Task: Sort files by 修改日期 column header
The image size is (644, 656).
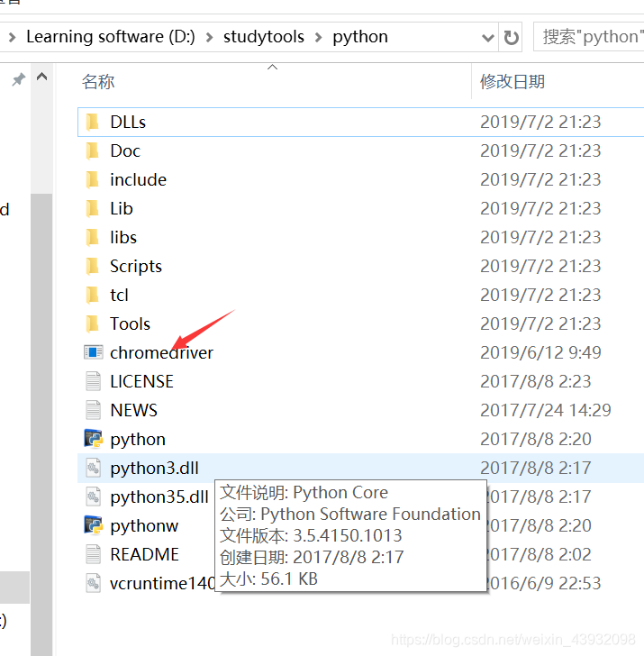Action: tap(512, 82)
